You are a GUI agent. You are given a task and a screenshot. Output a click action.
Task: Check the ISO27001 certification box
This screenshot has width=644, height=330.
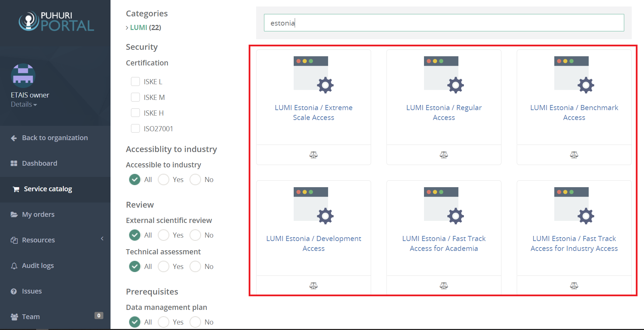135,129
